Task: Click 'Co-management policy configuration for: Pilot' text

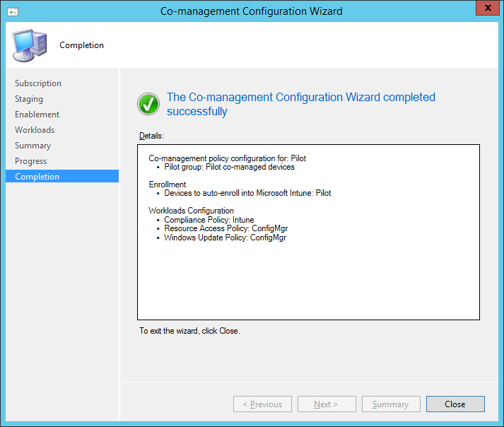Action: pyautogui.click(x=227, y=158)
